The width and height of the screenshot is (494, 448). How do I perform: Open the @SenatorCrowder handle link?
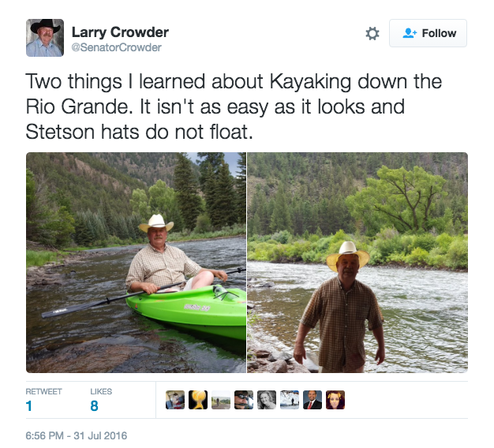point(116,47)
